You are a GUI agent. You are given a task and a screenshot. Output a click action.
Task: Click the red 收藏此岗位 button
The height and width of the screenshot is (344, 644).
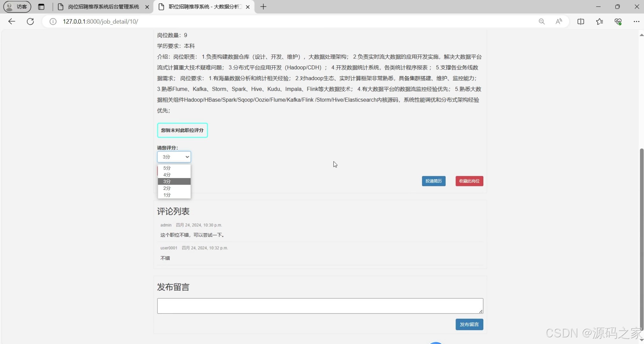pos(469,181)
